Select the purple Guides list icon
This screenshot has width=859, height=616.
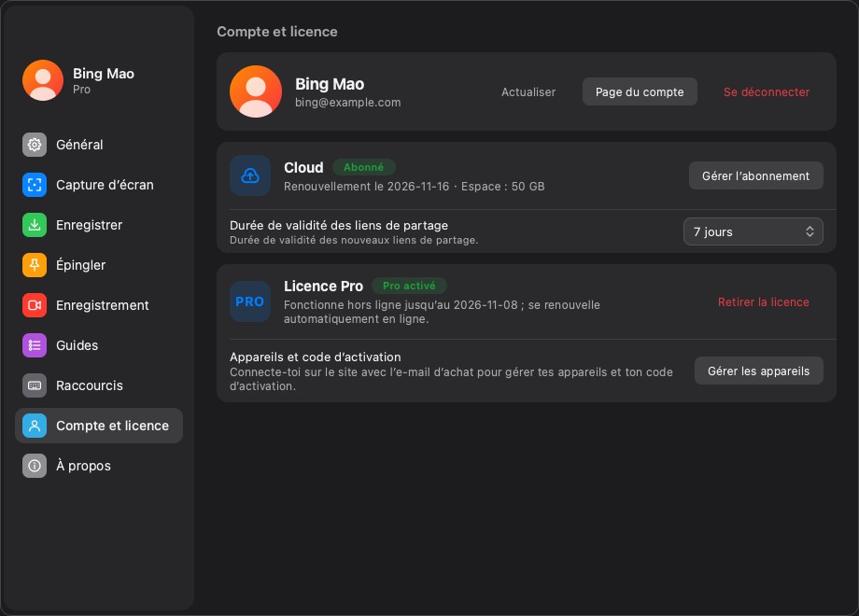click(35, 345)
